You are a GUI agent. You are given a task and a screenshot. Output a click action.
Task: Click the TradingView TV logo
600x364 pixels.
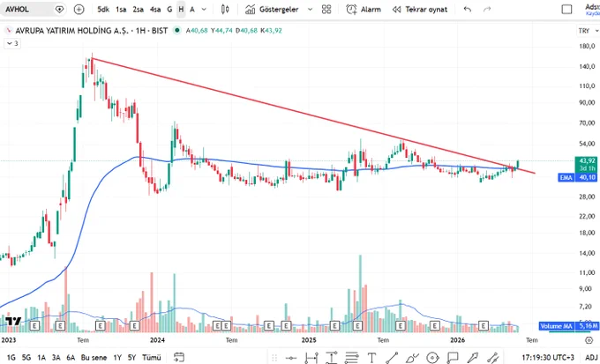click(x=13, y=321)
